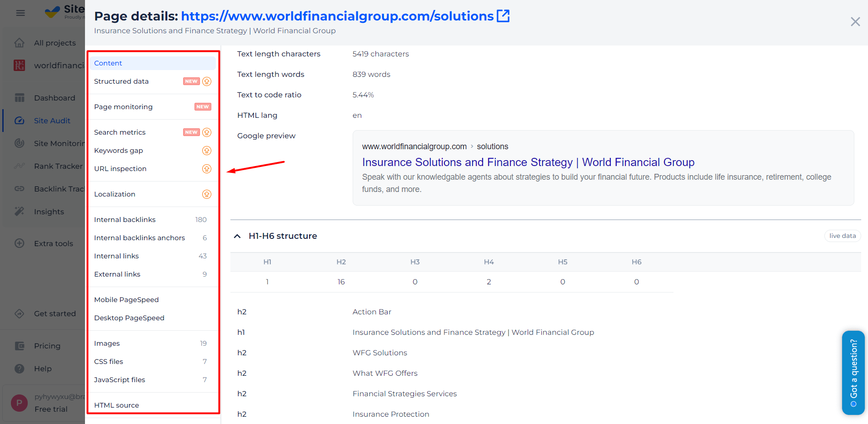Click the Free trial label
This screenshot has width=868, height=424.
pyautogui.click(x=51, y=409)
